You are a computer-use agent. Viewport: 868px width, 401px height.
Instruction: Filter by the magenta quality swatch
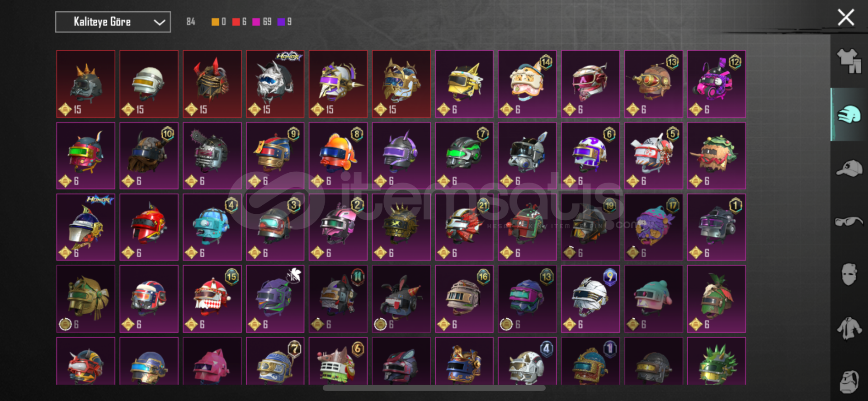point(256,22)
